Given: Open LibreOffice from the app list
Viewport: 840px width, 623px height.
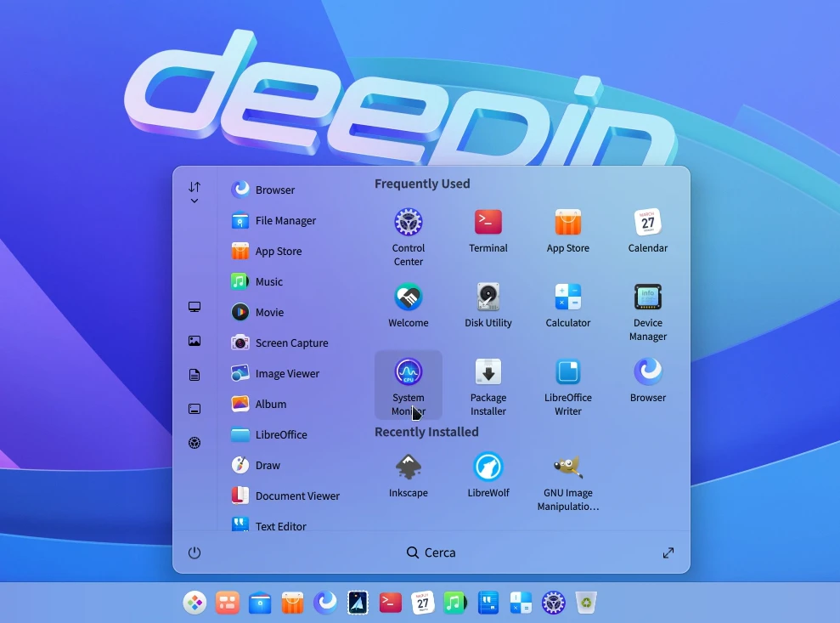Looking at the screenshot, I should (280, 434).
